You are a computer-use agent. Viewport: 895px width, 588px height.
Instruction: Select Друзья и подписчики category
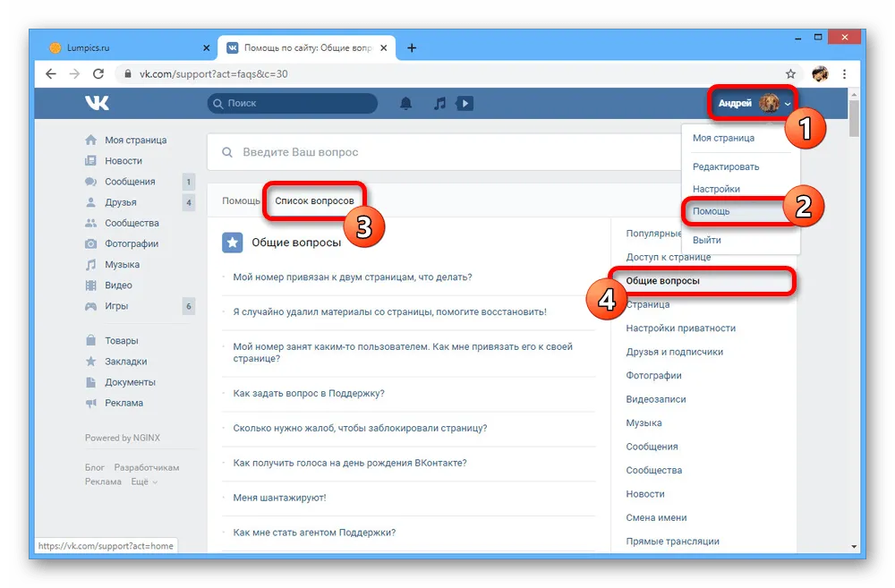[x=675, y=353]
